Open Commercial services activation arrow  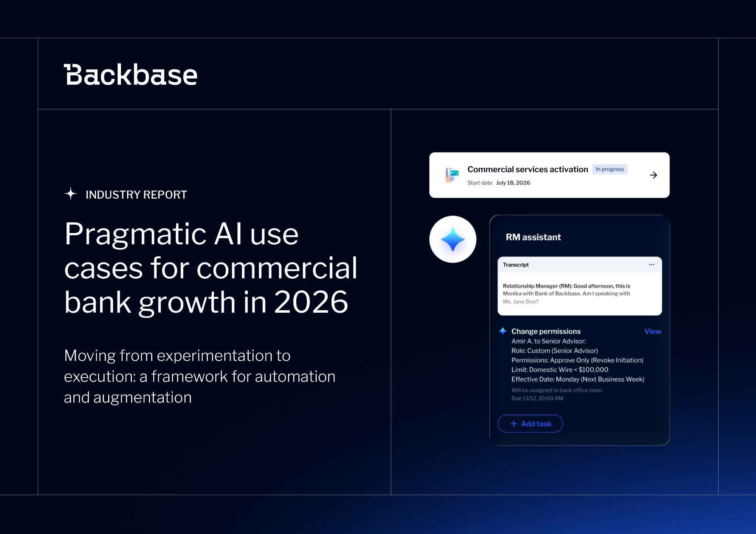pyautogui.click(x=653, y=175)
